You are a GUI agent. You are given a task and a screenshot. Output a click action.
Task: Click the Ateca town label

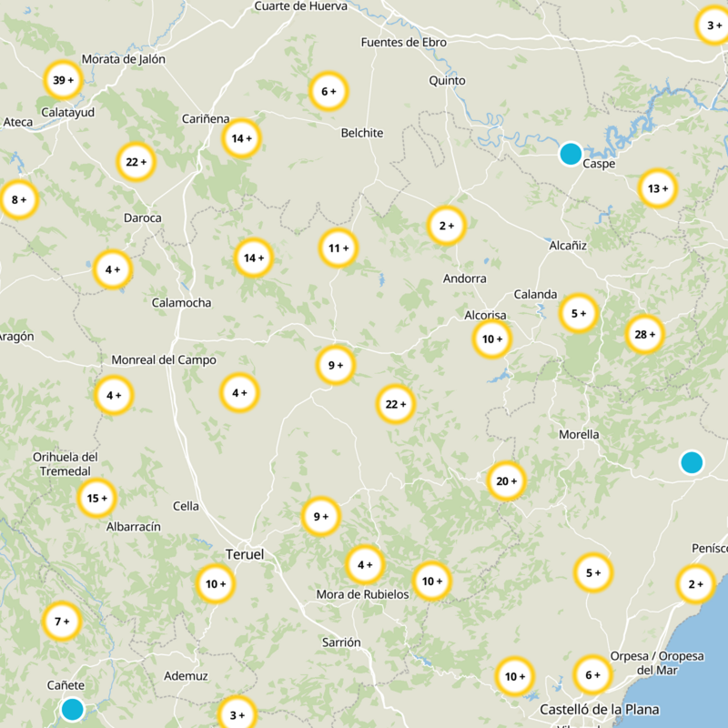(18, 122)
